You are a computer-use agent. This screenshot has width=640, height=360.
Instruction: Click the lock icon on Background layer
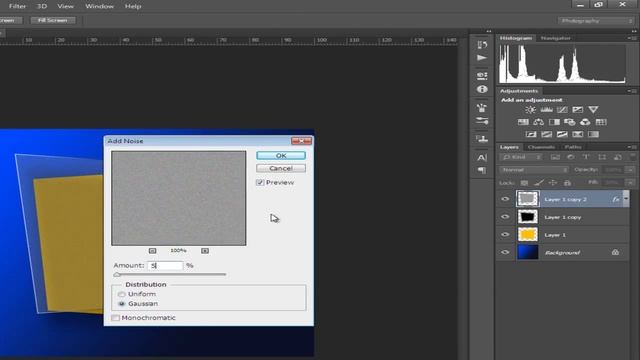pyautogui.click(x=615, y=252)
